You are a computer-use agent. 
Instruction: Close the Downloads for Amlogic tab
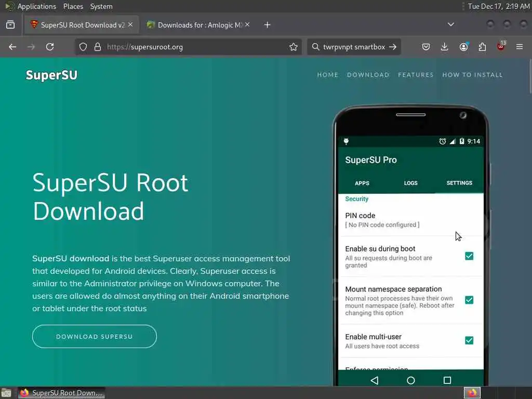tap(247, 25)
